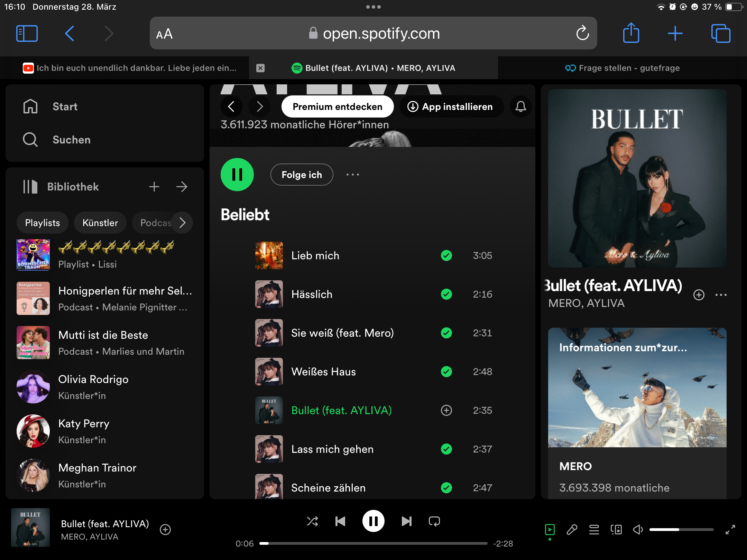Remove Lieb mich from liked songs
The width and height of the screenshot is (747, 560).
[x=446, y=255]
